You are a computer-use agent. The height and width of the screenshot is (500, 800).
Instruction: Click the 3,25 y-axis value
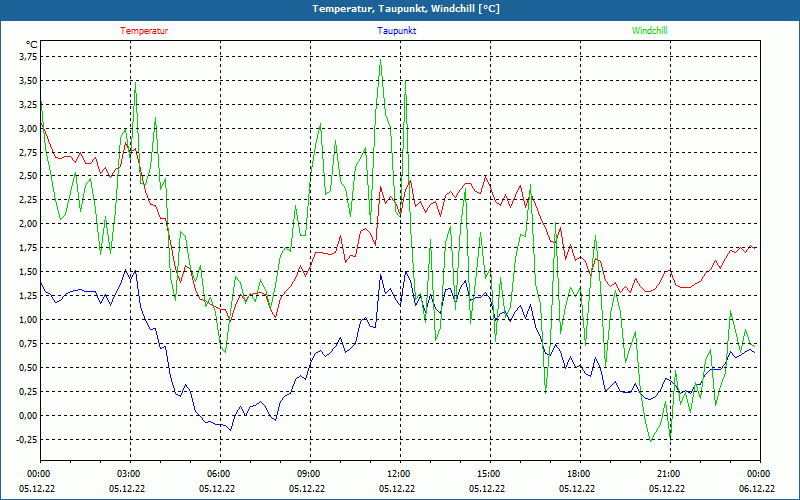29,105
